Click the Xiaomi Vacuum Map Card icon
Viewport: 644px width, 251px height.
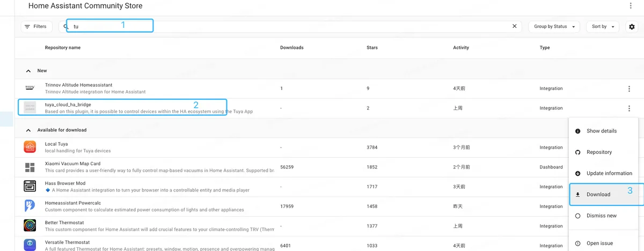(30, 167)
